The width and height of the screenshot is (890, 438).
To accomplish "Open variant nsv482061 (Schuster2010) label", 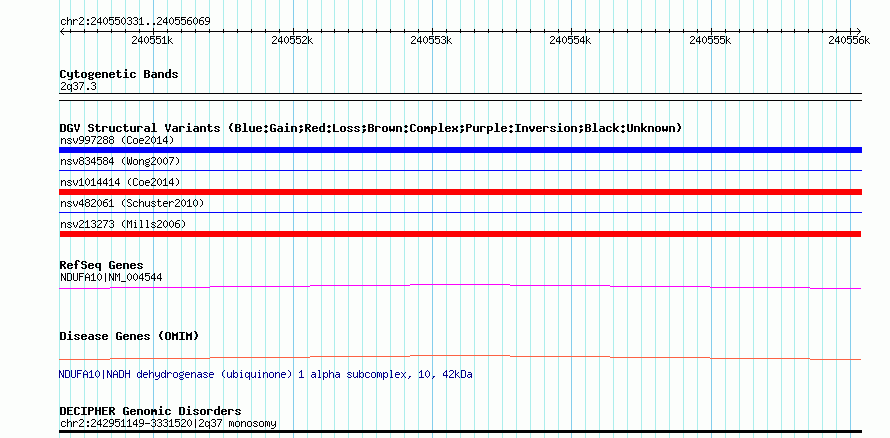I will coord(132,203).
